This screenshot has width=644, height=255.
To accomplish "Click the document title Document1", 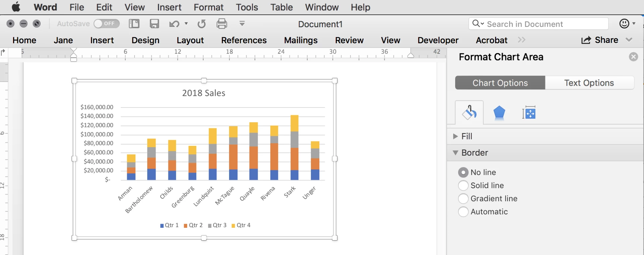I will (320, 24).
